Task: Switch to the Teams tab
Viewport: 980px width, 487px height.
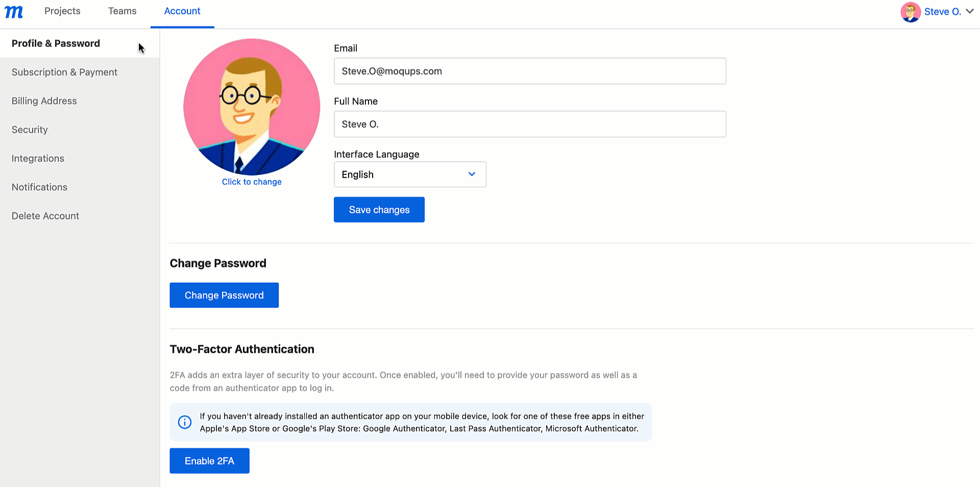Action: (121, 11)
